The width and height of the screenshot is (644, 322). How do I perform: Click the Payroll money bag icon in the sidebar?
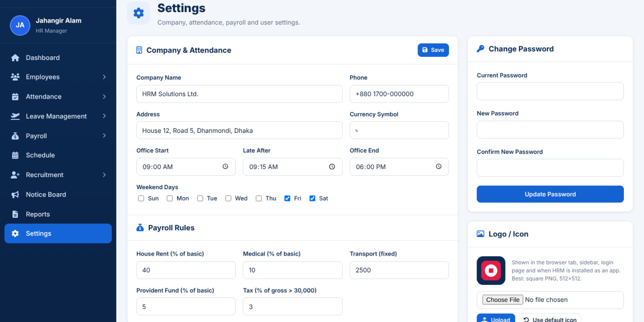15,136
